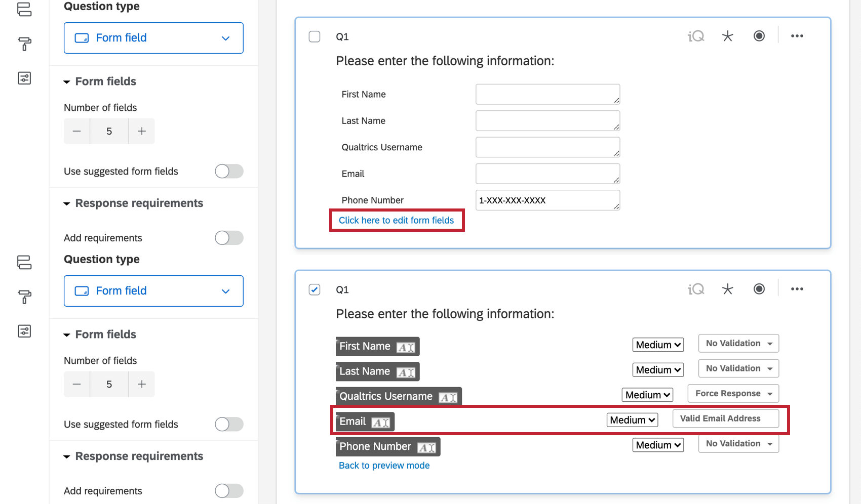861x504 pixels.
Task: Click the Click here to edit form fields link
Action: [x=397, y=220]
